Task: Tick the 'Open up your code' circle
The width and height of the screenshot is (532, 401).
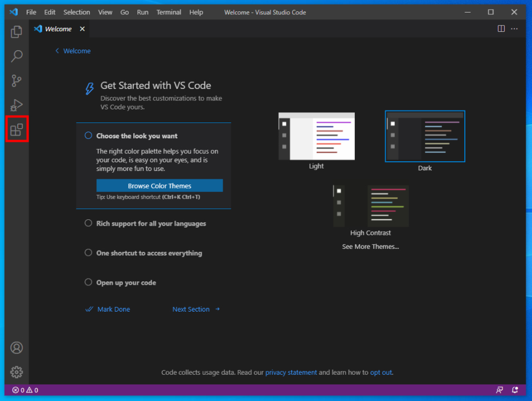Action: [x=88, y=282]
